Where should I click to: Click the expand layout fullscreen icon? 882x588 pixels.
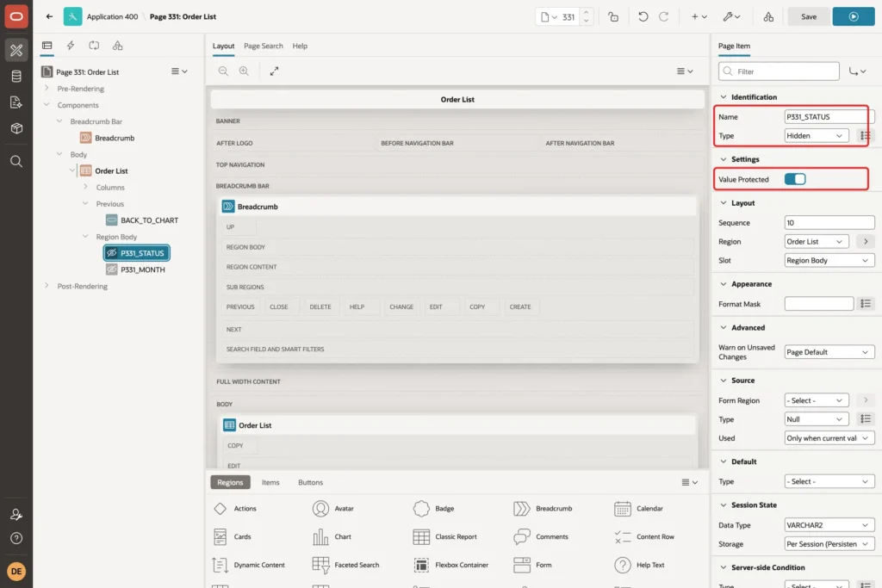[274, 71]
